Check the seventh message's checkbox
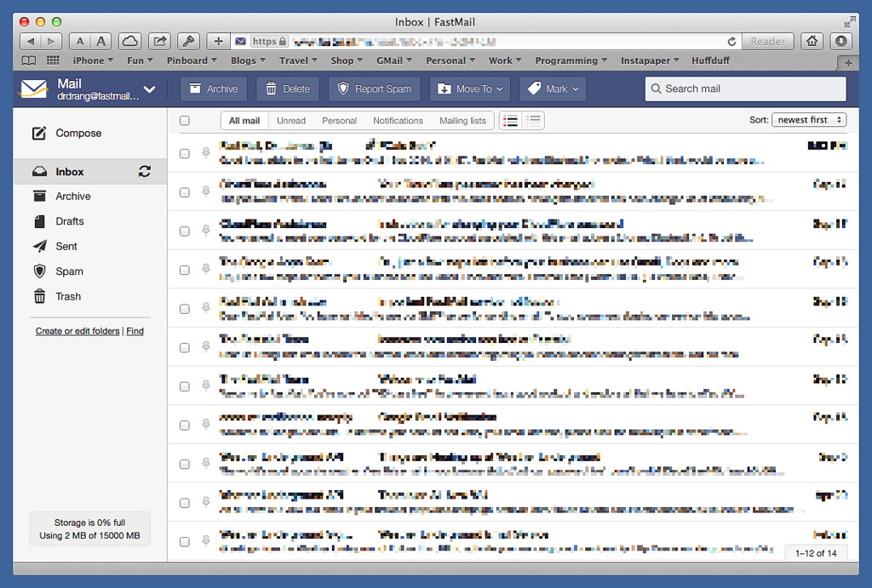 pos(185,387)
